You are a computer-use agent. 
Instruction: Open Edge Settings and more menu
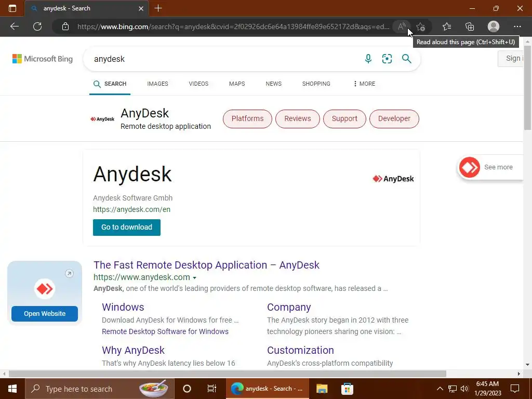point(517,26)
